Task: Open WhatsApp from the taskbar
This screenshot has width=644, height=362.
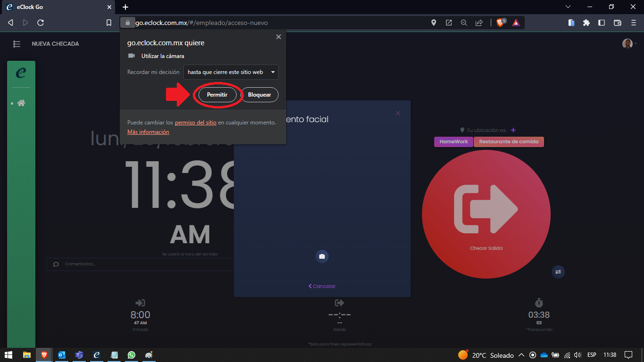Action: [132, 355]
